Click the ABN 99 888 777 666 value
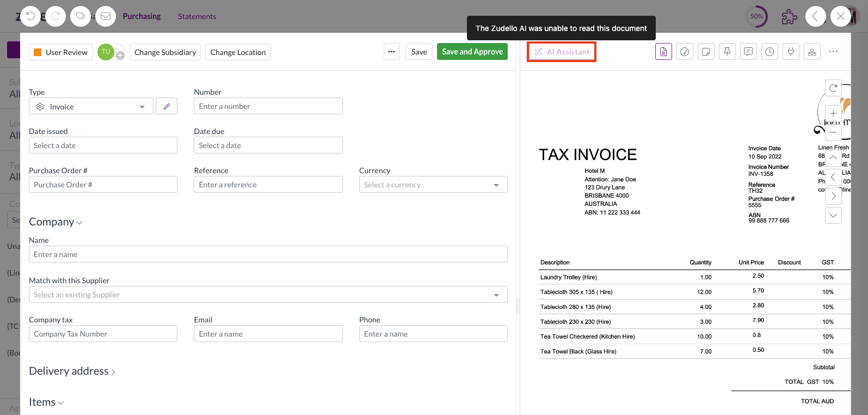The image size is (868, 415). [x=768, y=221]
